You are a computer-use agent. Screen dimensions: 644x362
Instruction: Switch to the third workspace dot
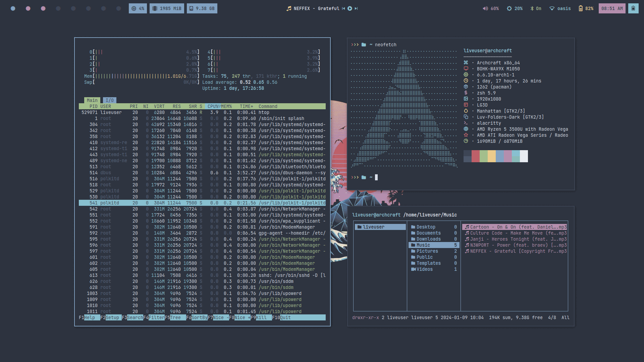tap(43, 9)
